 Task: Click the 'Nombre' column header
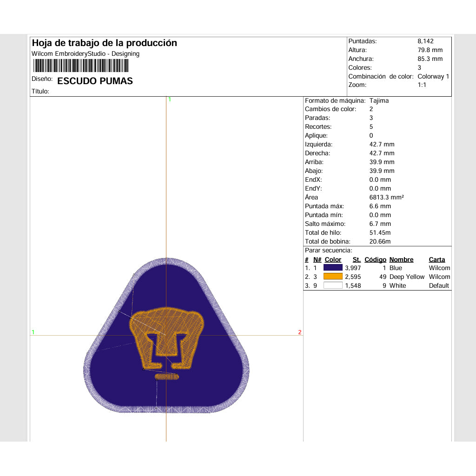401,259
